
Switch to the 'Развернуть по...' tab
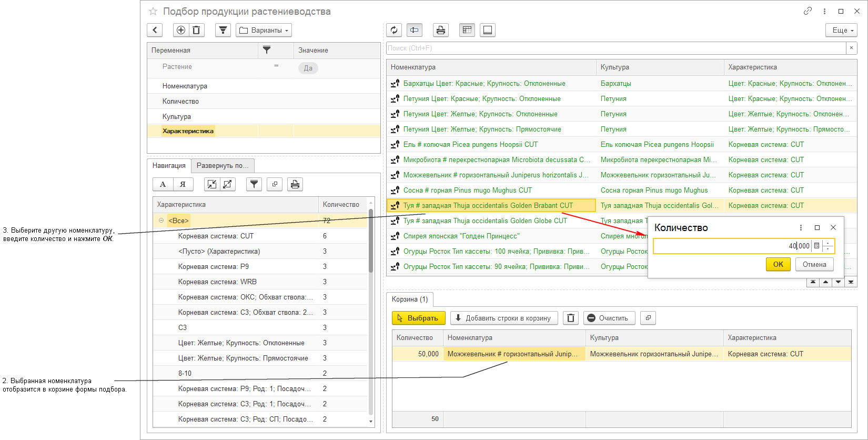point(223,165)
